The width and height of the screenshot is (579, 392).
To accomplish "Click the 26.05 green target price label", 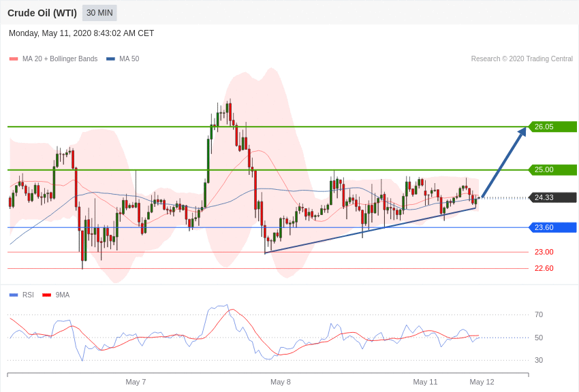I will pyautogui.click(x=553, y=127).
